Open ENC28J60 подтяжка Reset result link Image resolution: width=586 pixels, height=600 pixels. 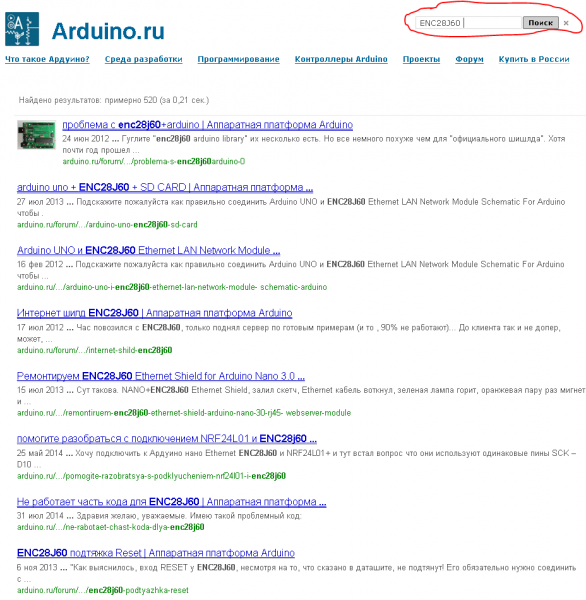tap(156, 553)
